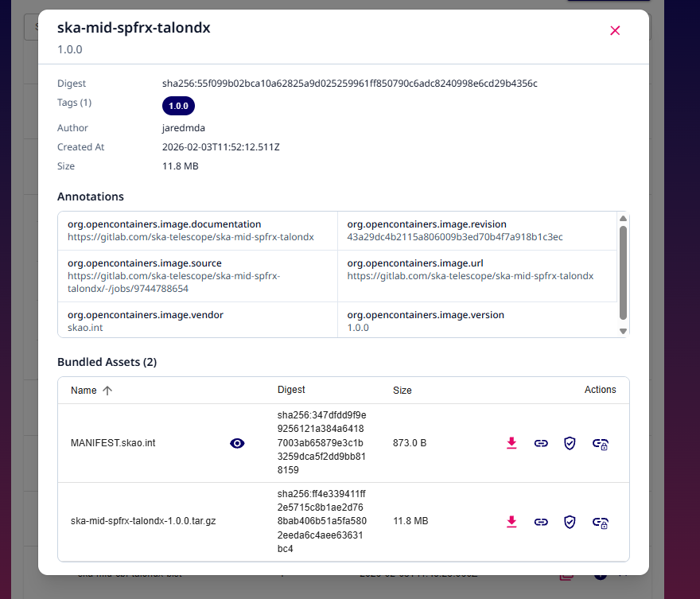Click the Digest column header

tap(291, 390)
